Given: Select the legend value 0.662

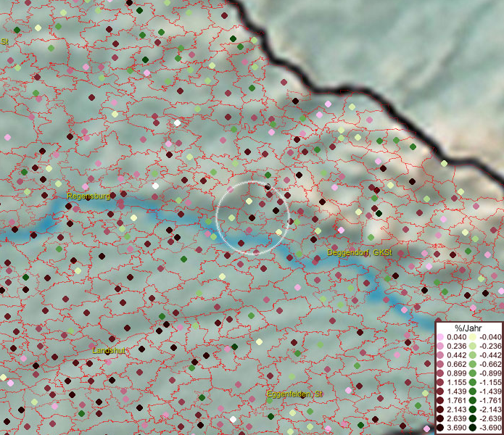Looking at the screenshot, I should pos(457,364).
